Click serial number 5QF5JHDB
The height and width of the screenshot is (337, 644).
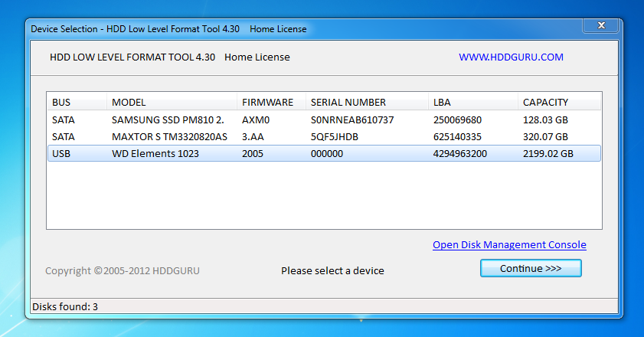coord(335,137)
